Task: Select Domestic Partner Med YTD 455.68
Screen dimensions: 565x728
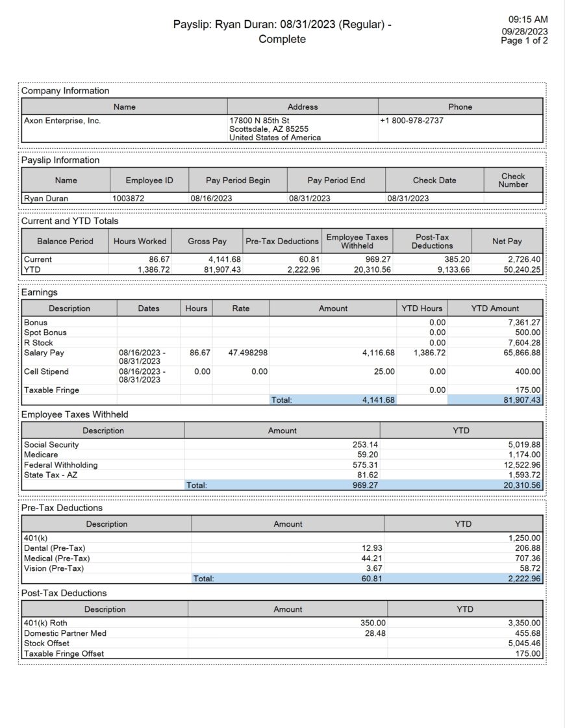Action: coord(528,633)
